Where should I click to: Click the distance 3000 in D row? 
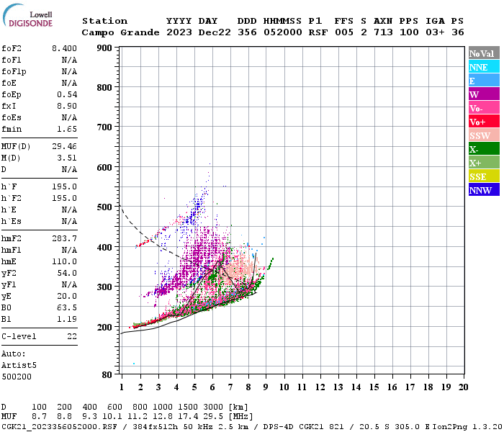(x=213, y=408)
